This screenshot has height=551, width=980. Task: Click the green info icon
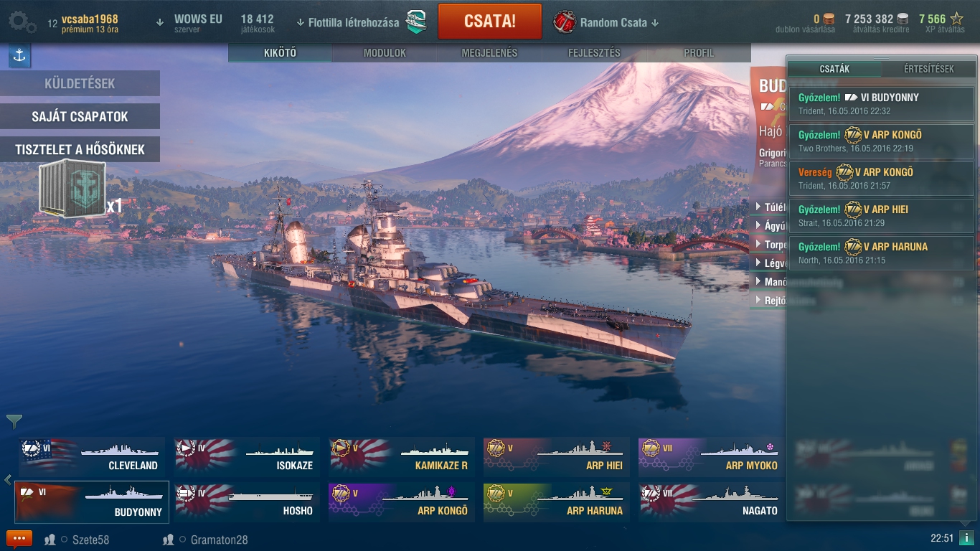(x=966, y=538)
